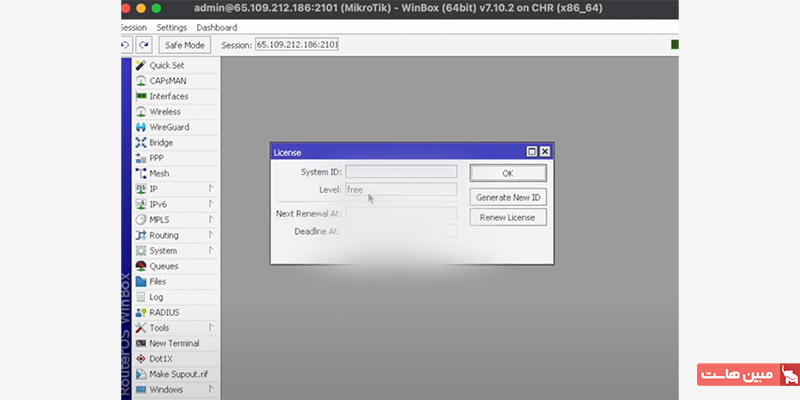The image size is (800, 400).
Task: Click the red macOS close button
Action: (126, 8)
